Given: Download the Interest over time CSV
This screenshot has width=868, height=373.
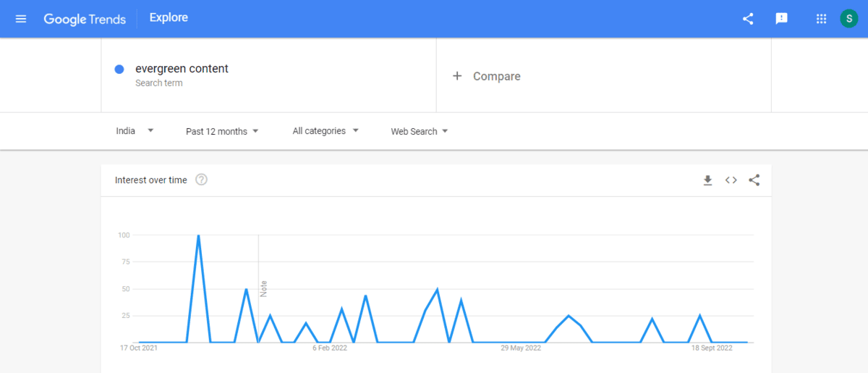Looking at the screenshot, I should (707, 180).
